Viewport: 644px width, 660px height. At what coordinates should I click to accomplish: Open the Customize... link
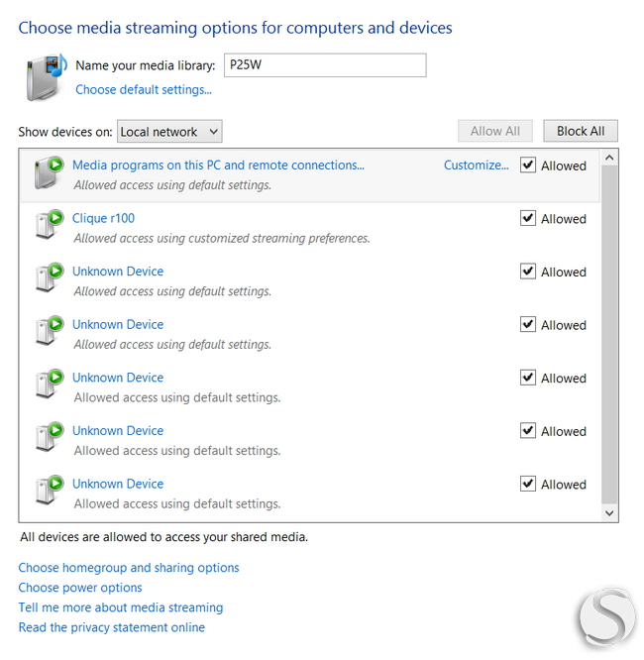pyautogui.click(x=476, y=165)
